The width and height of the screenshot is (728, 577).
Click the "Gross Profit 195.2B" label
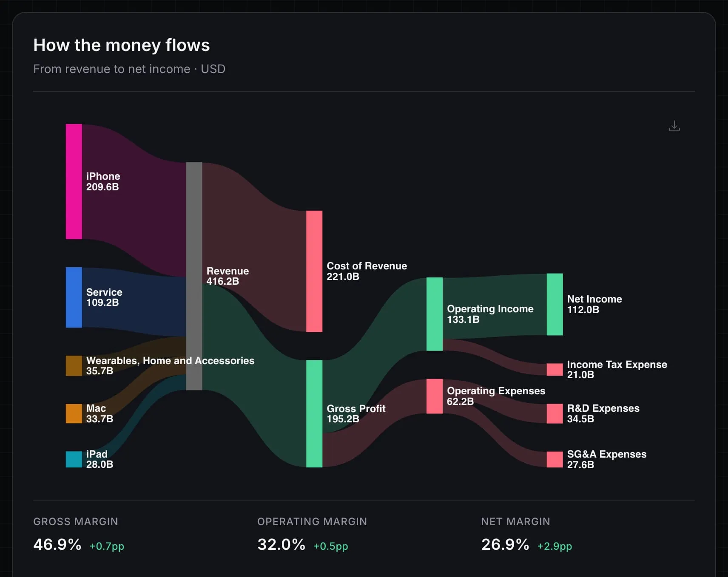(x=356, y=414)
